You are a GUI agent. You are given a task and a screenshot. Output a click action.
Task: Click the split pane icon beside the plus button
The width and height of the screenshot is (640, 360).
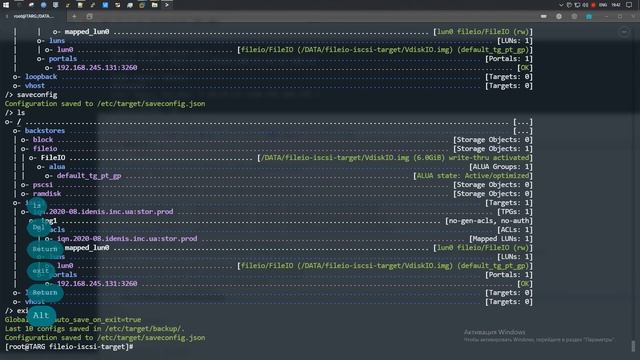(89, 16)
